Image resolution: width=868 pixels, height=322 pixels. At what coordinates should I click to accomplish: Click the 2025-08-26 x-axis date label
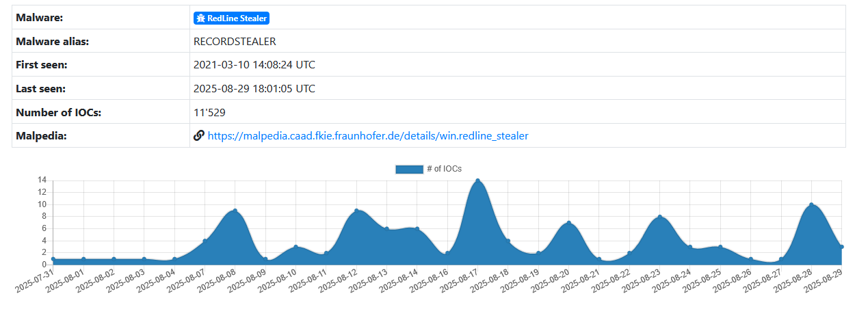click(733, 280)
